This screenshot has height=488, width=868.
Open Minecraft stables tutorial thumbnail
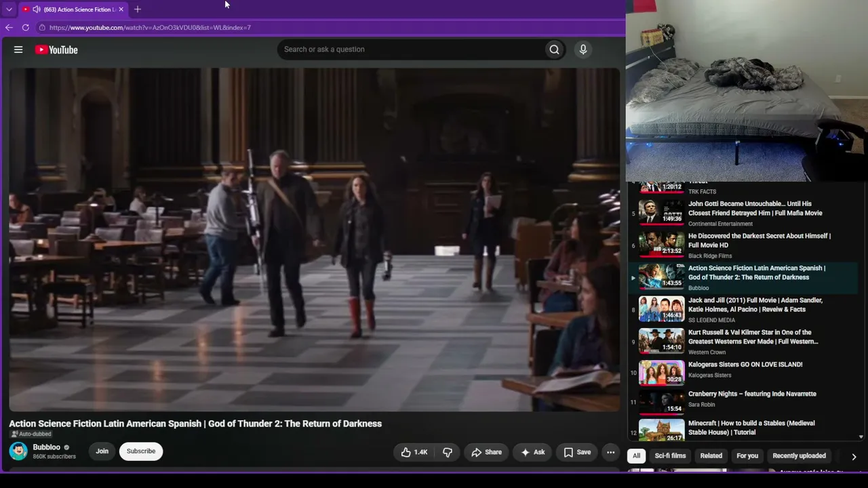[662, 430]
